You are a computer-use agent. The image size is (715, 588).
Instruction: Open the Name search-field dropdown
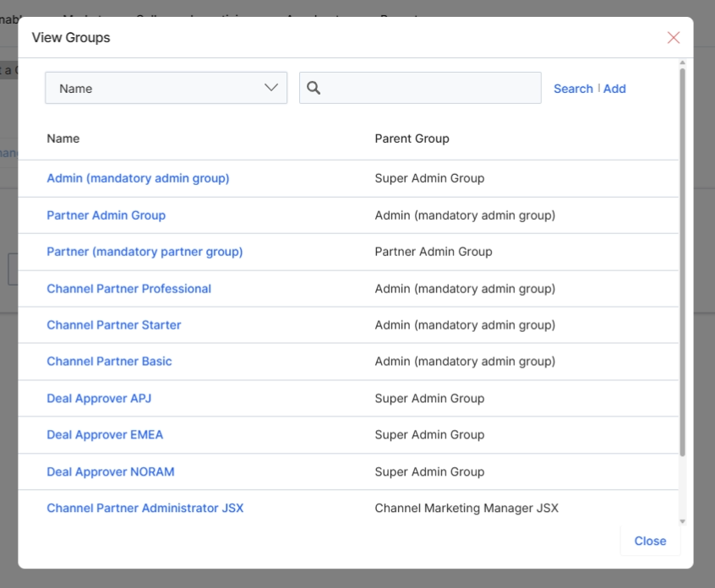166,88
